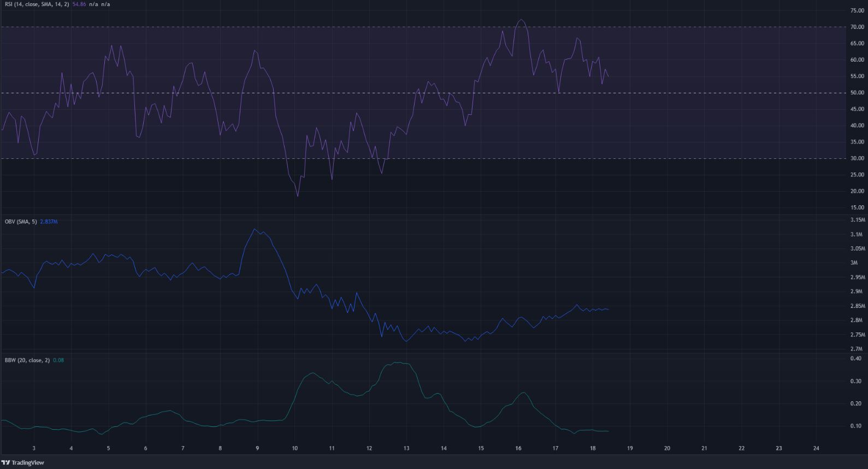868x469 pixels.
Task: Click the 2.85M OBV scale label
Action: pos(858,306)
